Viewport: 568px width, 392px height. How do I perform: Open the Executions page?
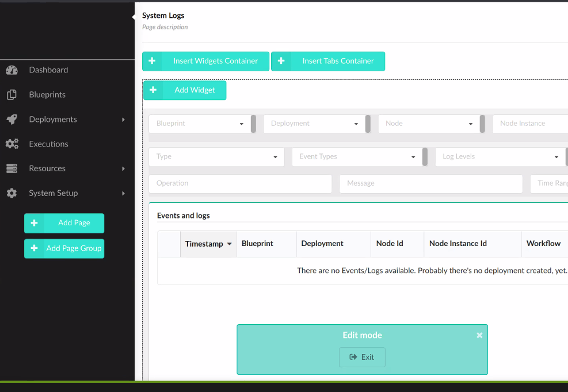48,144
